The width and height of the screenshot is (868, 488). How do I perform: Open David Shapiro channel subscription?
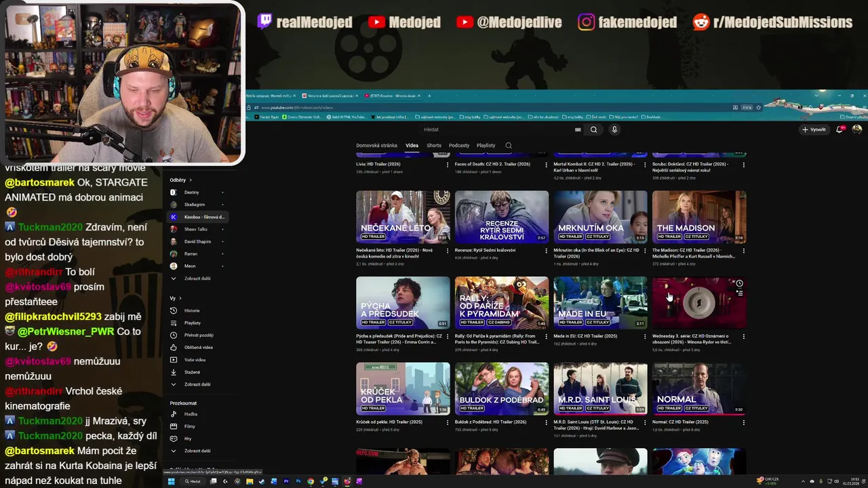click(x=197, y=241)
